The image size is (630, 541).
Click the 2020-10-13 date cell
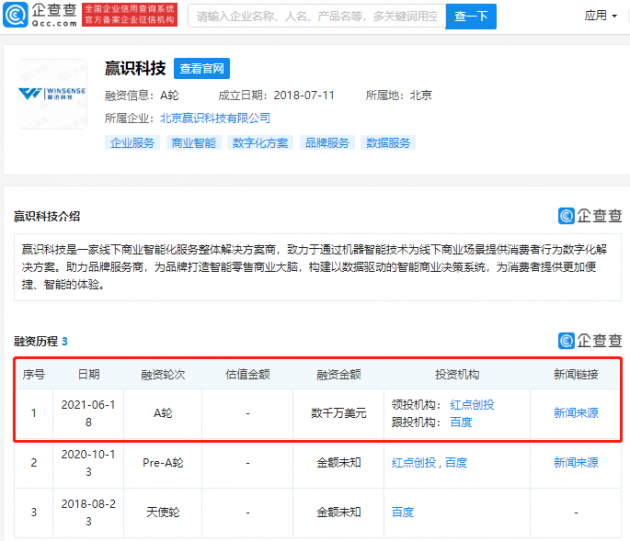click(88, 463)
